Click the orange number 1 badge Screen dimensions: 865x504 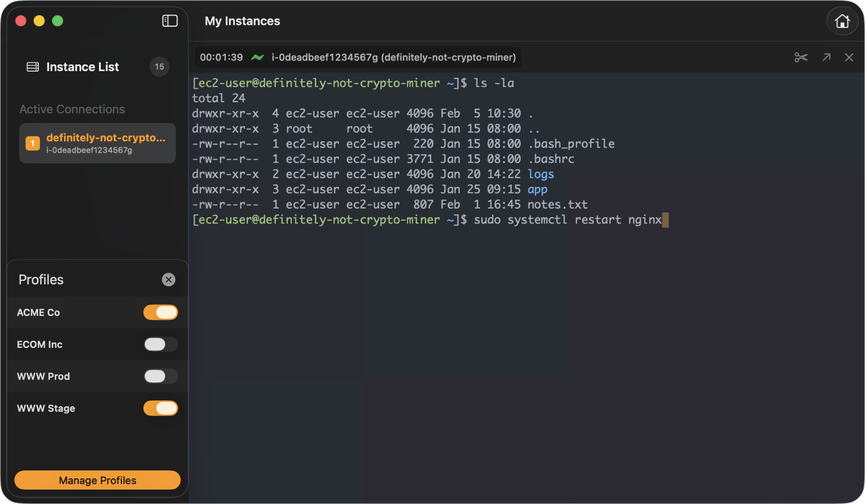point(33,143)
